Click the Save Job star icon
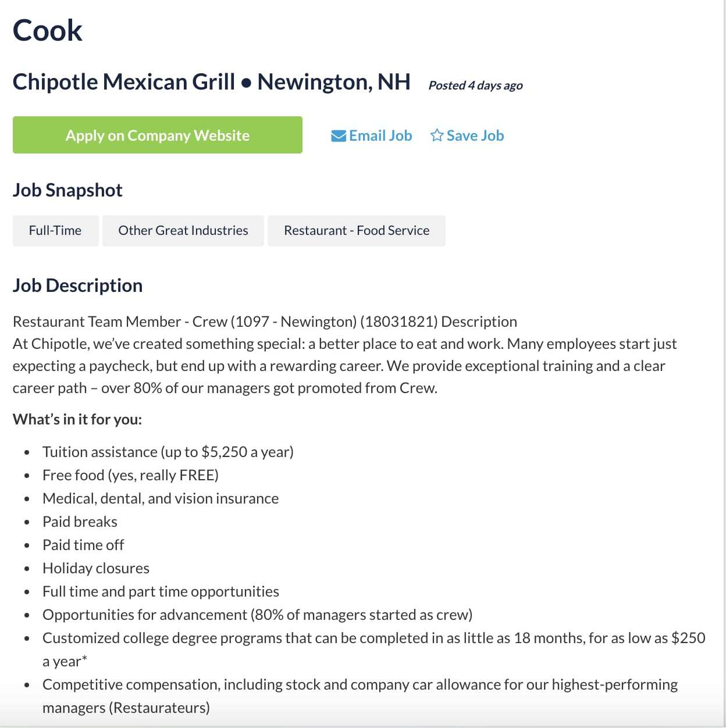The width and height of the screenshot is (726, 728). coord(436,135)
